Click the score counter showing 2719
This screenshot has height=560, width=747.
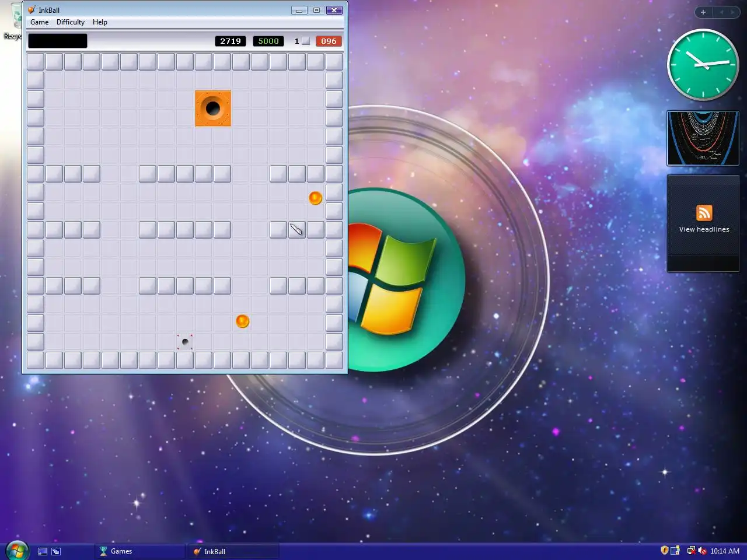[231, 41]
